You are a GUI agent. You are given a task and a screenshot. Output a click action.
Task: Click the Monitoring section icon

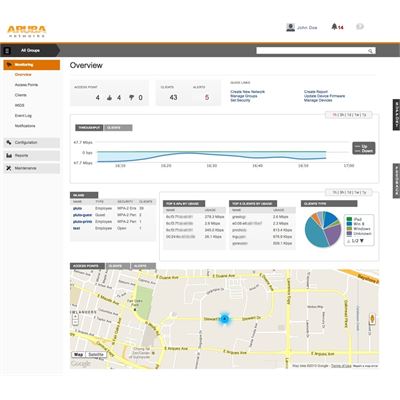[9, 64]
